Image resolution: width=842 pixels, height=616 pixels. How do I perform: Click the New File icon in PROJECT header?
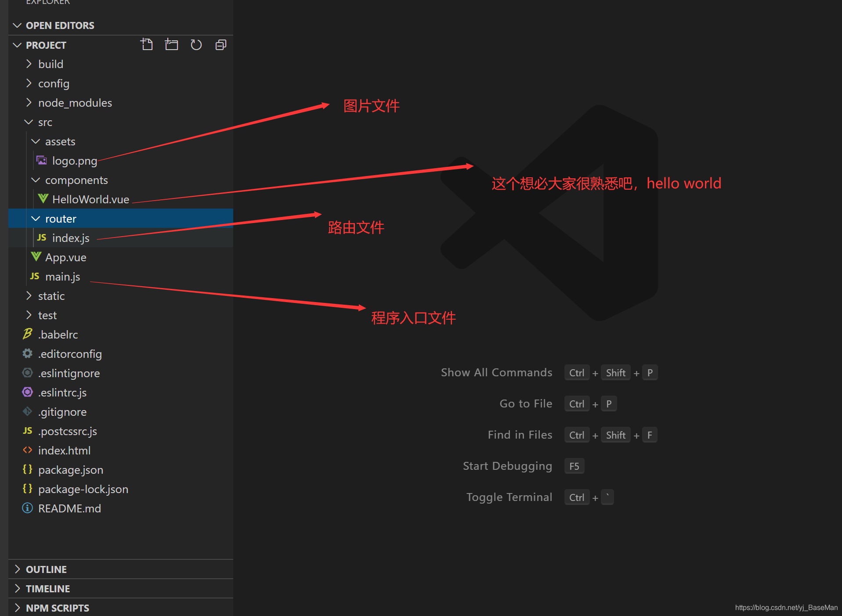pos(147,45)
